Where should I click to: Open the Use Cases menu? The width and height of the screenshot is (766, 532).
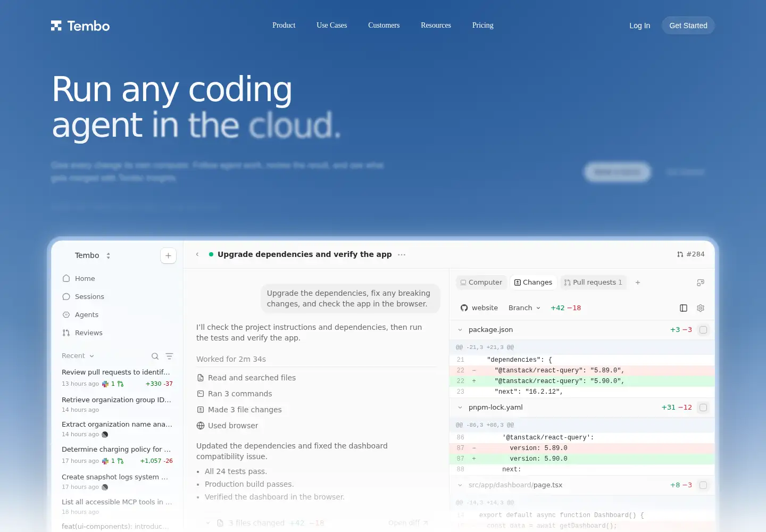(331, 25)
